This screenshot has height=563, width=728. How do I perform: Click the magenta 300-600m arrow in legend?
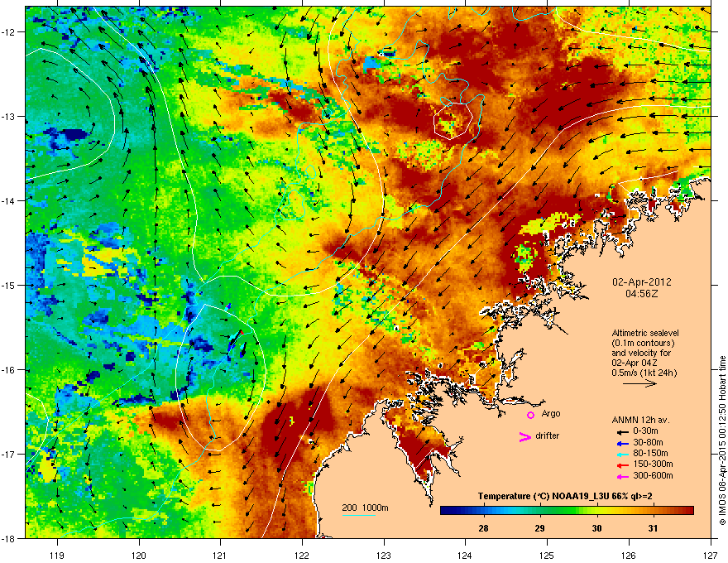(x=623, y=476)
